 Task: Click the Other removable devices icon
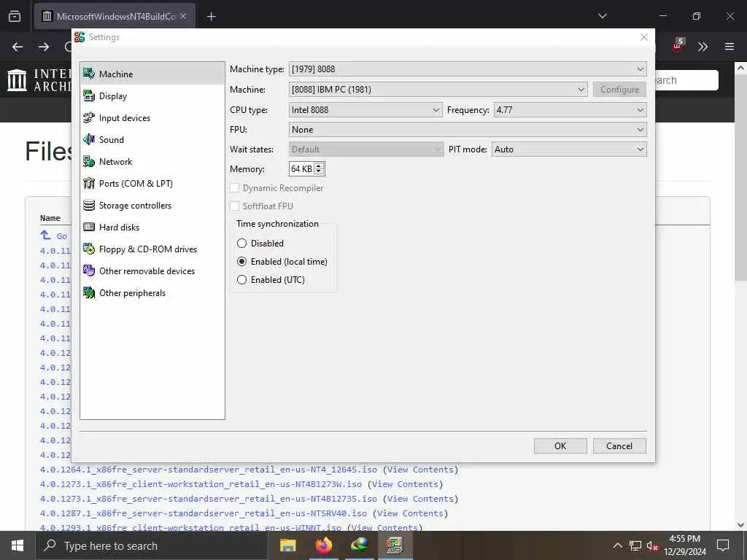89,271
